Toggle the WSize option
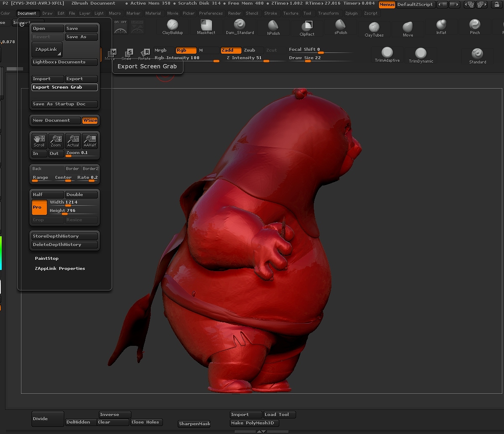The width and height of the screenshot is (504, 434). (x=90, y=120)
